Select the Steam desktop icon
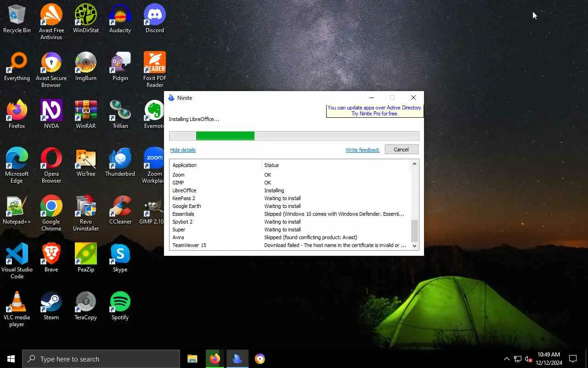The height and width of the screenshot is (368, 588). (x=51, y=306)
